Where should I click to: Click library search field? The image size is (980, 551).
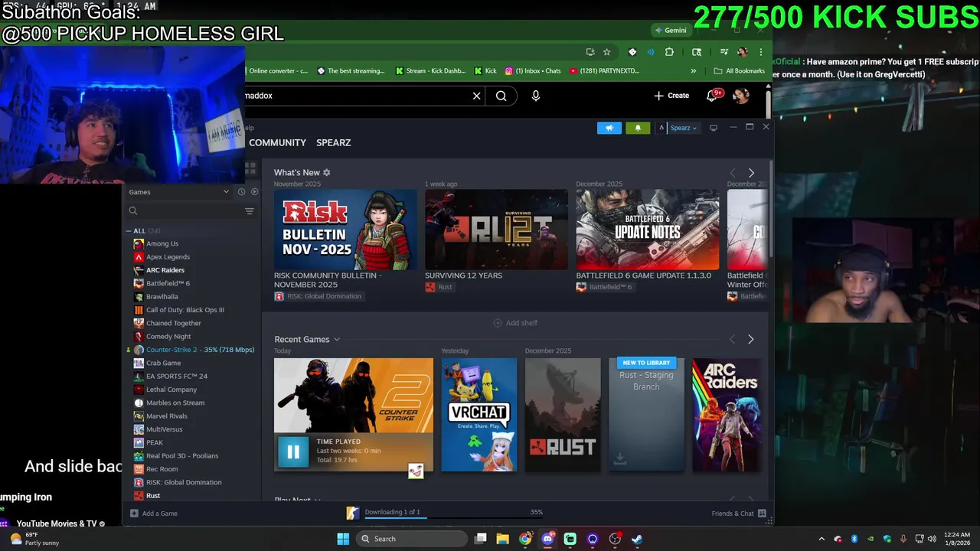click(x=184, y=211)
